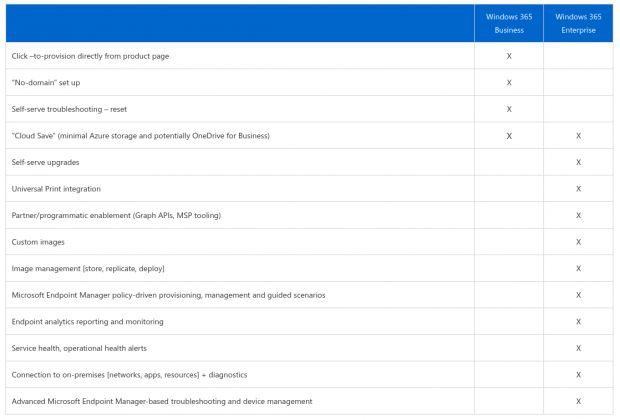Click the 'Windows 365 Enterprise' column header
The image size is (620, 420).
(x=578, y=23)
